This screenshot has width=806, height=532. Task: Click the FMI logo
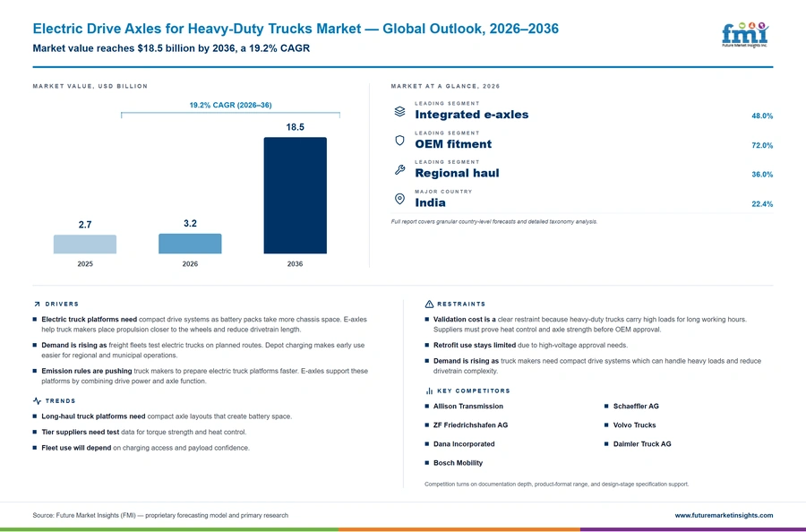pos(745,35)
